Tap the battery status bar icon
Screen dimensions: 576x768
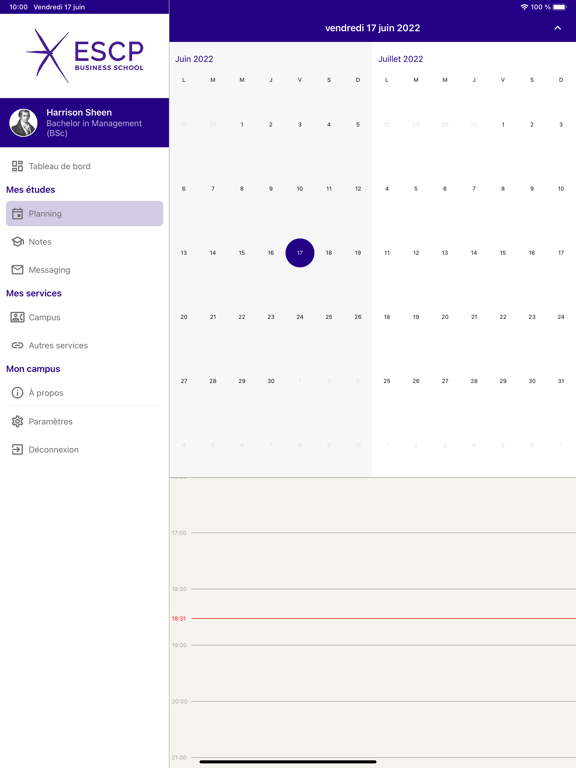tap(560, 7)
